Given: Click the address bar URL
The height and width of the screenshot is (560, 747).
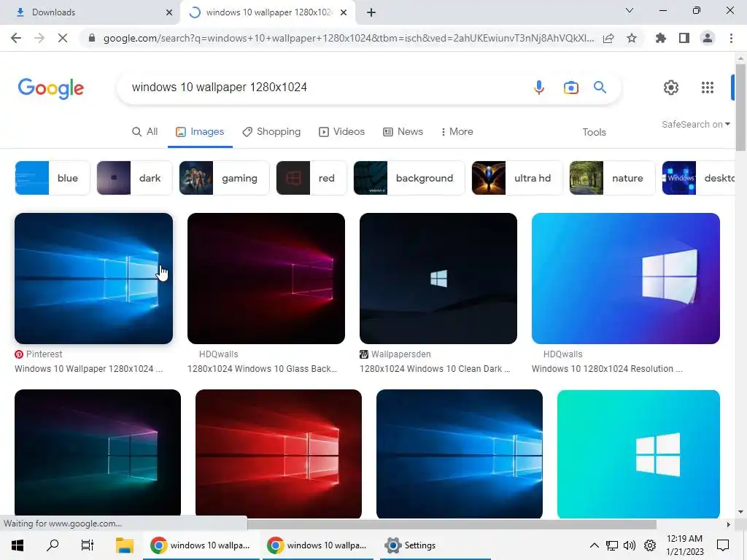Looking at the screenshot, I should (x=349, y=38).
